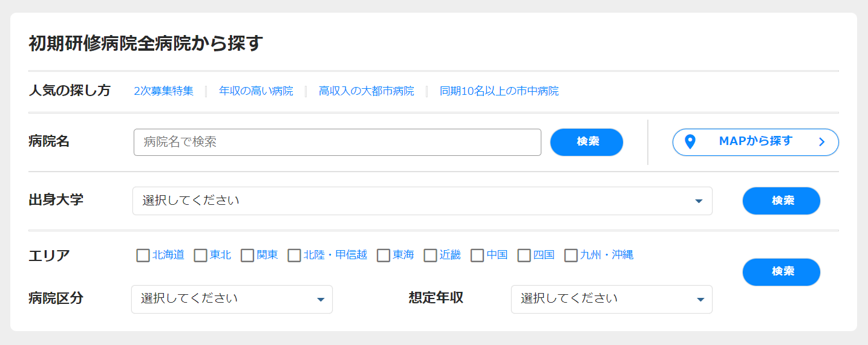Select the 九州・沖縄 checkbox
868x345 pixels.
pos(571,256)
